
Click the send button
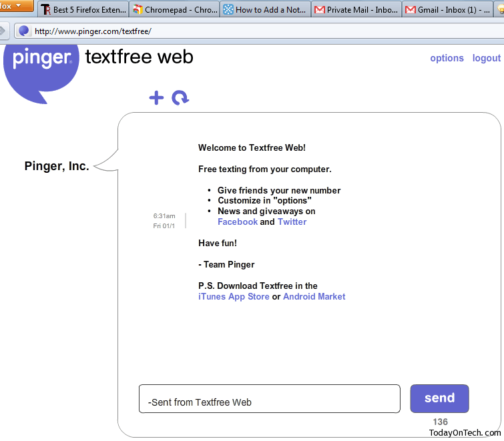tap(439, 398)
